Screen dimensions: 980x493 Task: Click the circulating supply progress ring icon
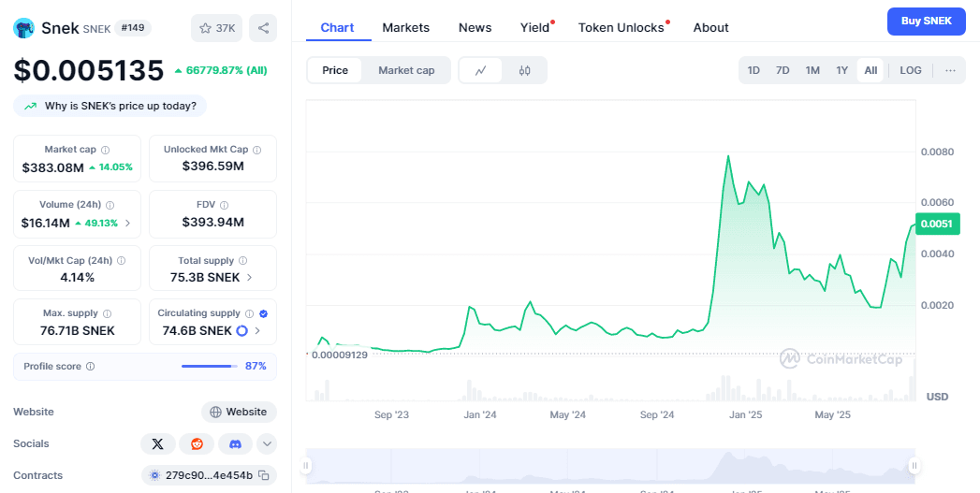241,331
